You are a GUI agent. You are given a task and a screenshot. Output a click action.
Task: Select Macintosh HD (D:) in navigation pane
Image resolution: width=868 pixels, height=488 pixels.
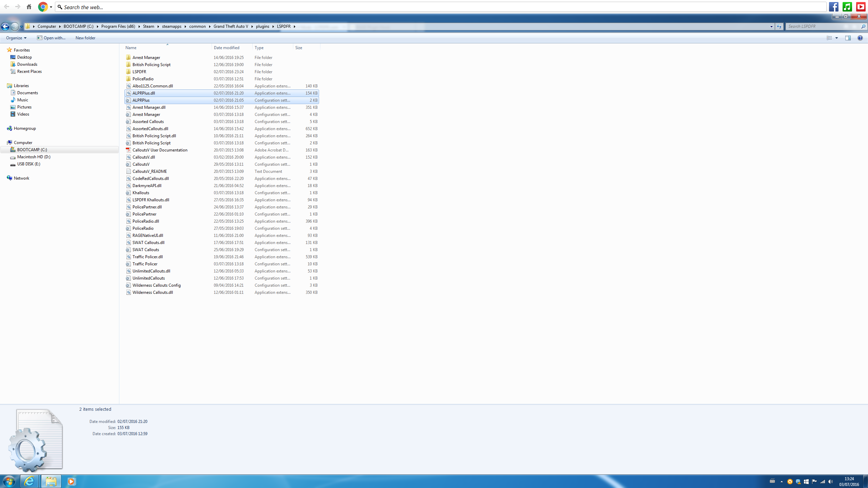[34, 157]
